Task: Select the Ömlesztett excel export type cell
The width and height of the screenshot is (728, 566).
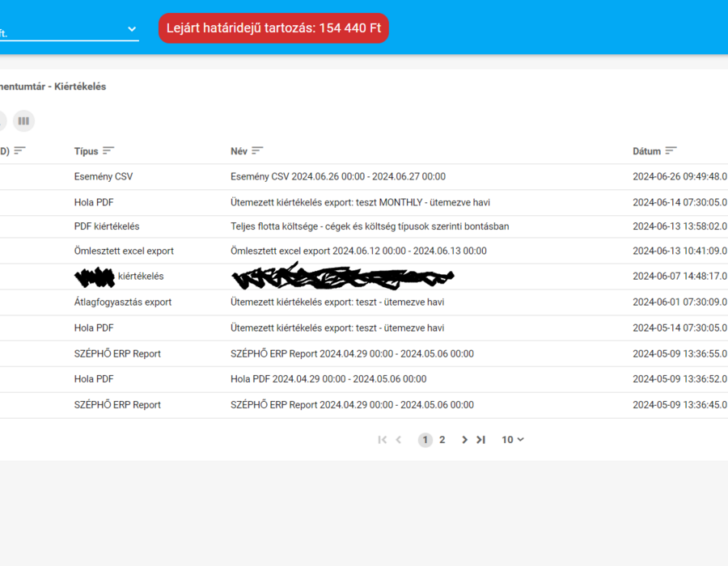Action: [x=124, y=251]
